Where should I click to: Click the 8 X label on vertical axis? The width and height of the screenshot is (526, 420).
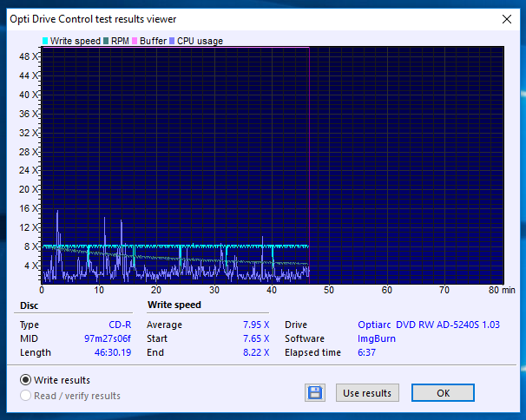coord(31,246)
